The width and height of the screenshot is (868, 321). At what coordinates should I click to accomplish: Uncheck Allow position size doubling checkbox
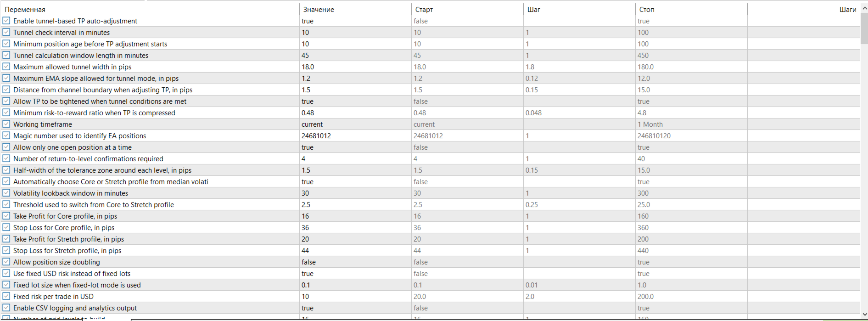tap(6, 262)
